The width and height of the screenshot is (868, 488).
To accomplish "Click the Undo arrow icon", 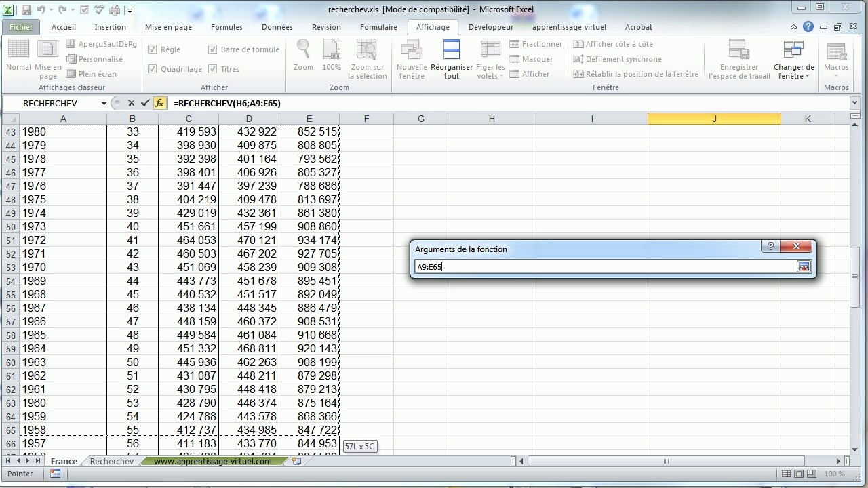I will [41, 10].
